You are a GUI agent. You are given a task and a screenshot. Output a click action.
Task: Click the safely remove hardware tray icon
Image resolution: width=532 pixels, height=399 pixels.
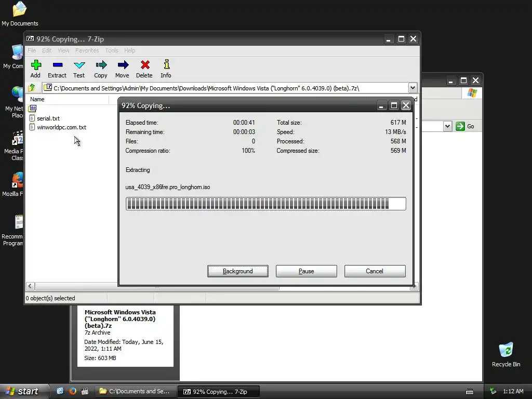point(493,391)
